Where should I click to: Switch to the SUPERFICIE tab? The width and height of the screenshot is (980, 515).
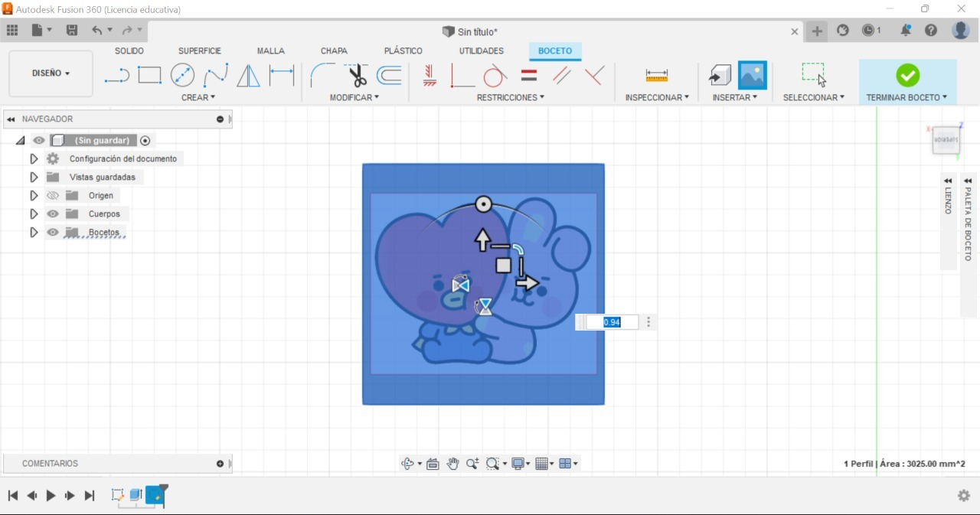point(200,51)
